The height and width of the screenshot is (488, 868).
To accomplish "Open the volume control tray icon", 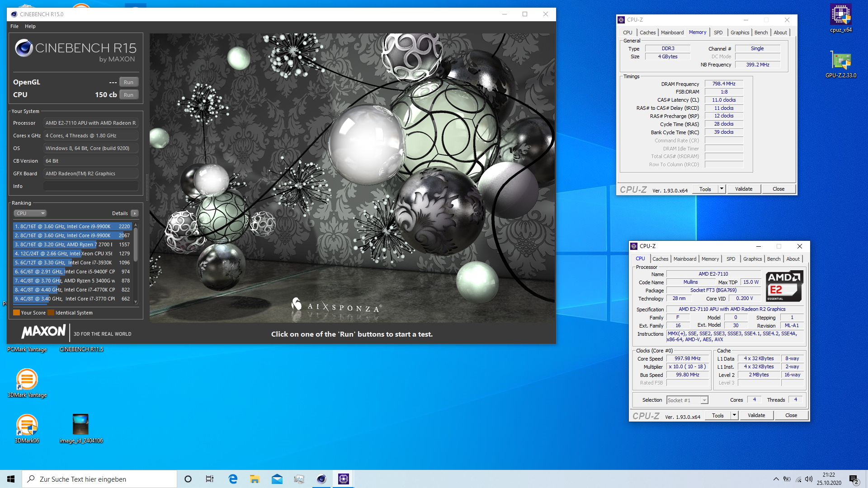I will [809, 479].
